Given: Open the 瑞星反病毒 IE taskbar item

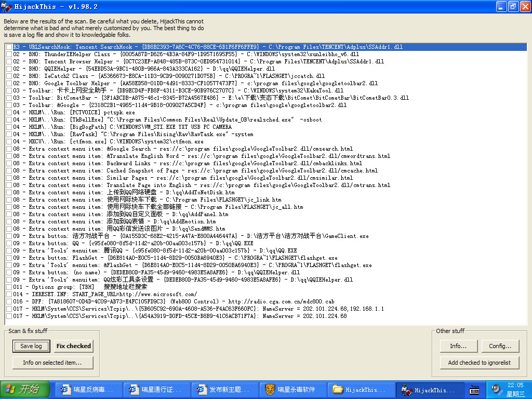Looking at the screenshot, I should coord(89,390).
